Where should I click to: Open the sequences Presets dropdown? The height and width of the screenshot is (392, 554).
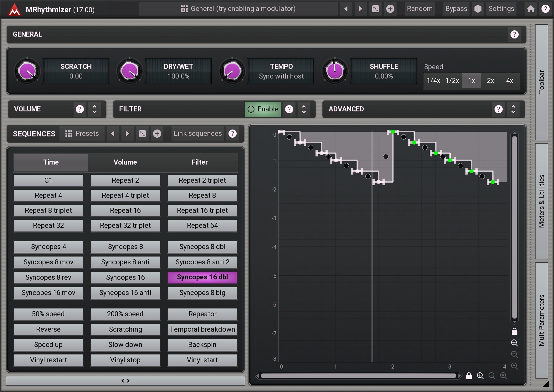click(82, 134)
